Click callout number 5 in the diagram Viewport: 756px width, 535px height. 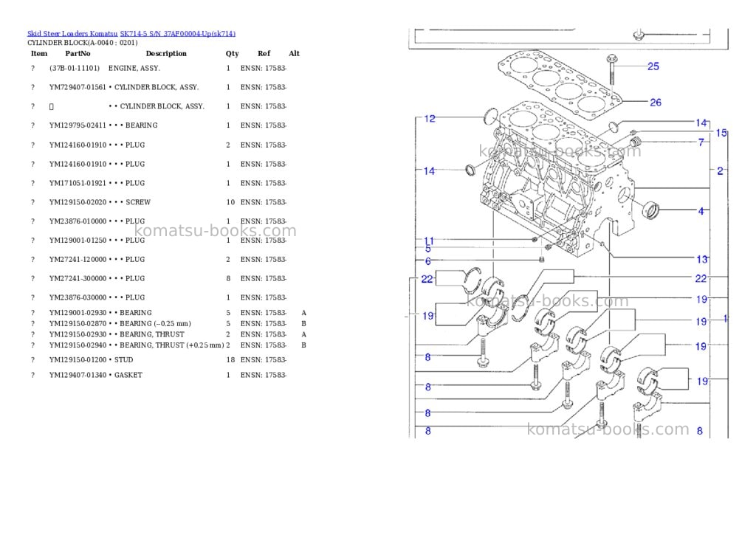(x=428, y=249)
